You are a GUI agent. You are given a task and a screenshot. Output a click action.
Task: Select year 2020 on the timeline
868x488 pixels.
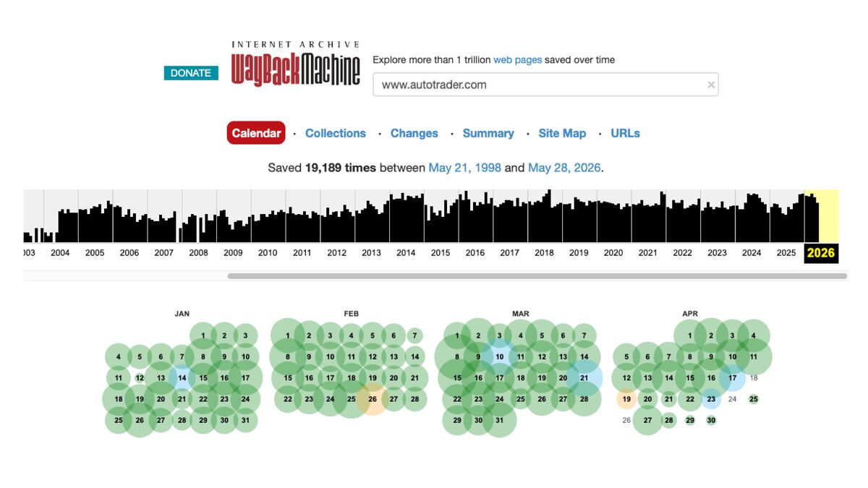(x=613, y=252)
